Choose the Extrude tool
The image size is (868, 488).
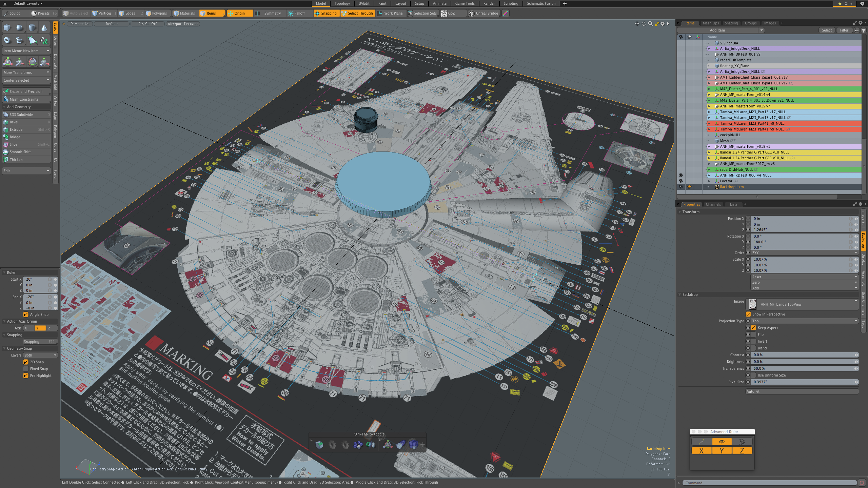[x=26, y=129]
